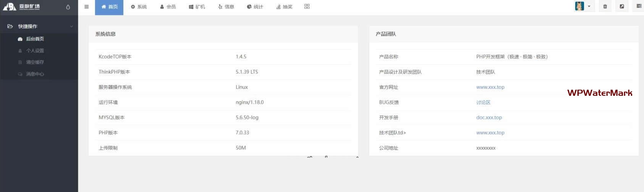The width and height of the screenshot is (644, 192).
Task: Toggle the sidebar with hamburger icon
Action: [x=87, y=7]
